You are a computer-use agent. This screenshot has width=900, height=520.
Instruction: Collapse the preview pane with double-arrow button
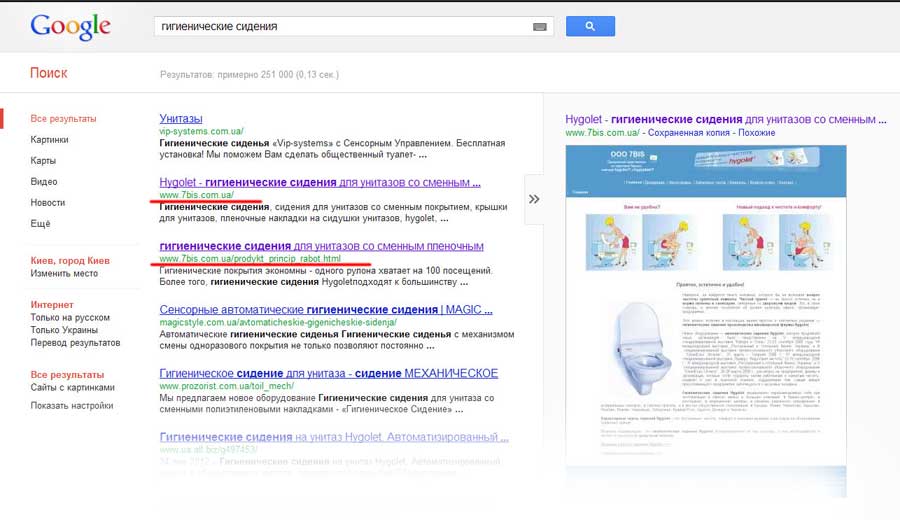534,199
